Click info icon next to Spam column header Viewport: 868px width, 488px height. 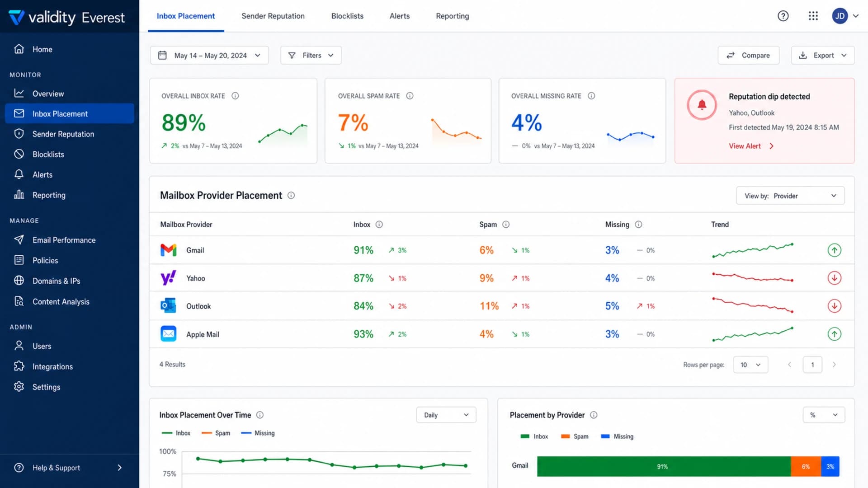click(x=506, y=225)
